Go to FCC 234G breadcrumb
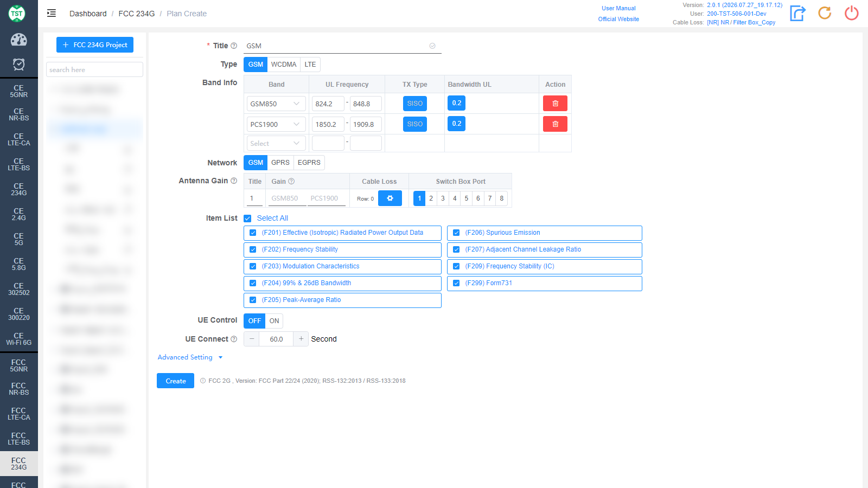The height and width of the screenshot is (488, 868). click(137, 14)
